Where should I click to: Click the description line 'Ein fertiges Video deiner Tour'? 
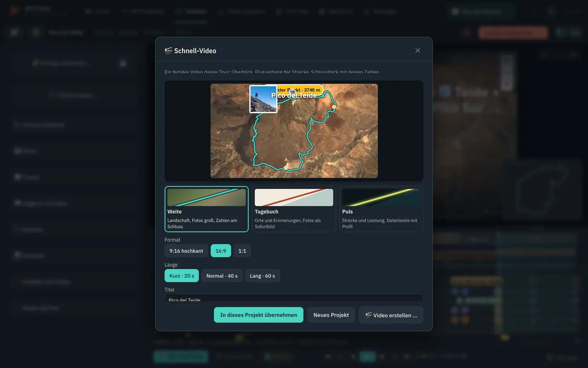coord(272,72)
